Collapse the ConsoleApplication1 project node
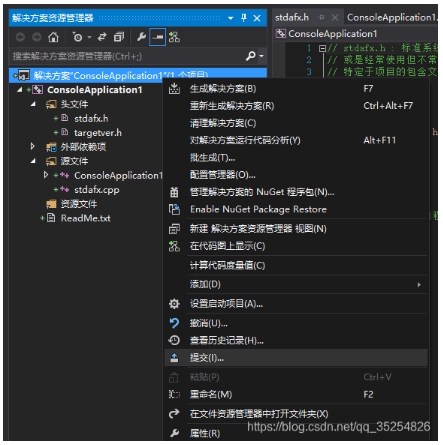The width and height of the screenshot is (443, 445). pos(20,90)
